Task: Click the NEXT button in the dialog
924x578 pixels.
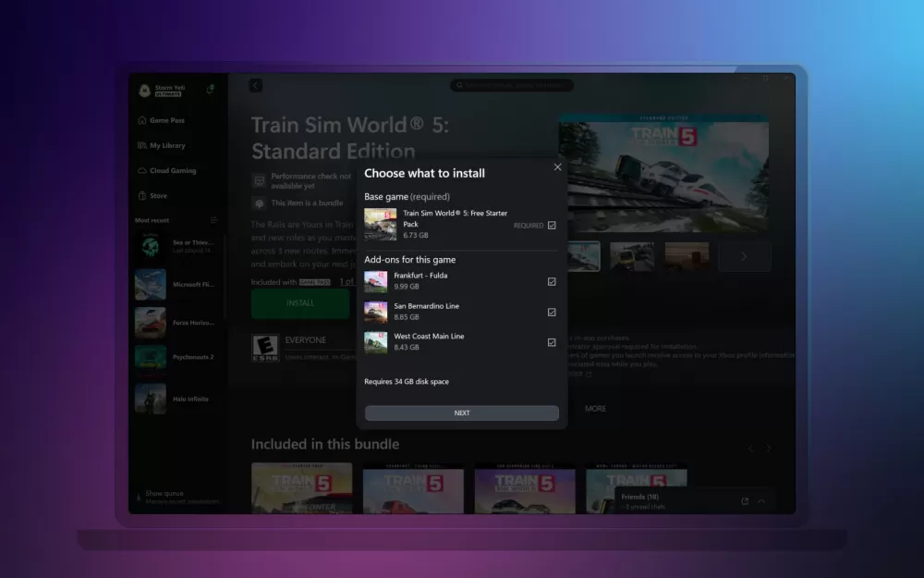Action: pyautogui.click(x=462, y=412)
